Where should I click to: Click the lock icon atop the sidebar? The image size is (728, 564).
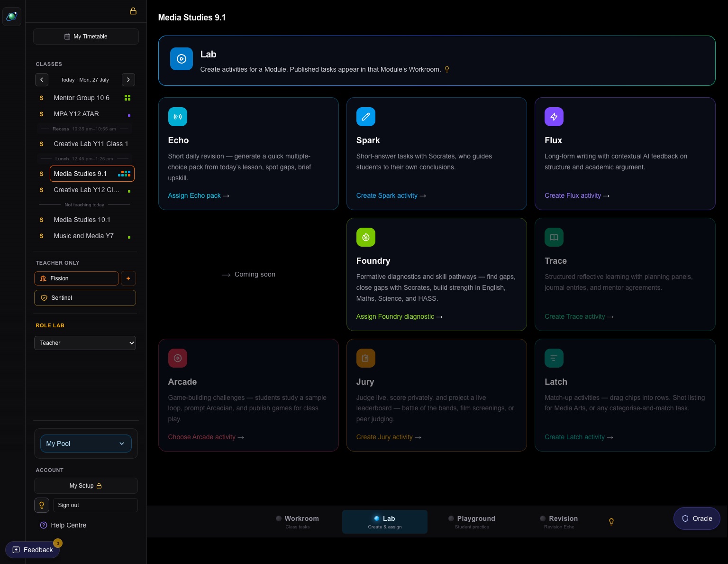[133, 11]
